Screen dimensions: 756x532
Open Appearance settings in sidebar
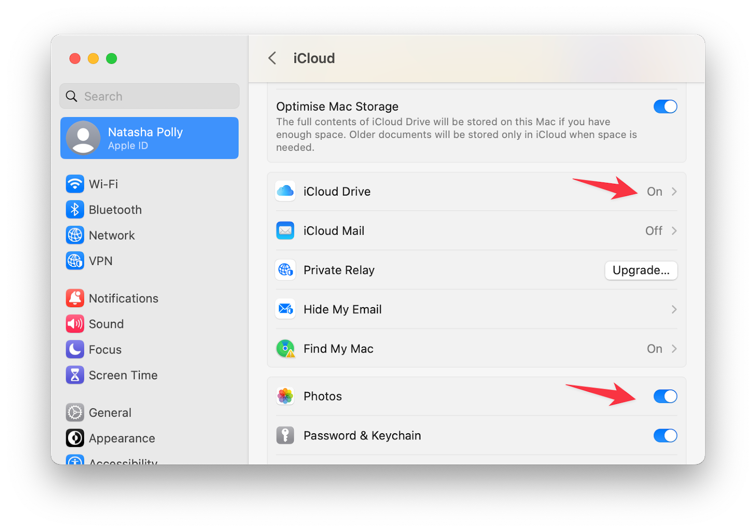[121, 438]
